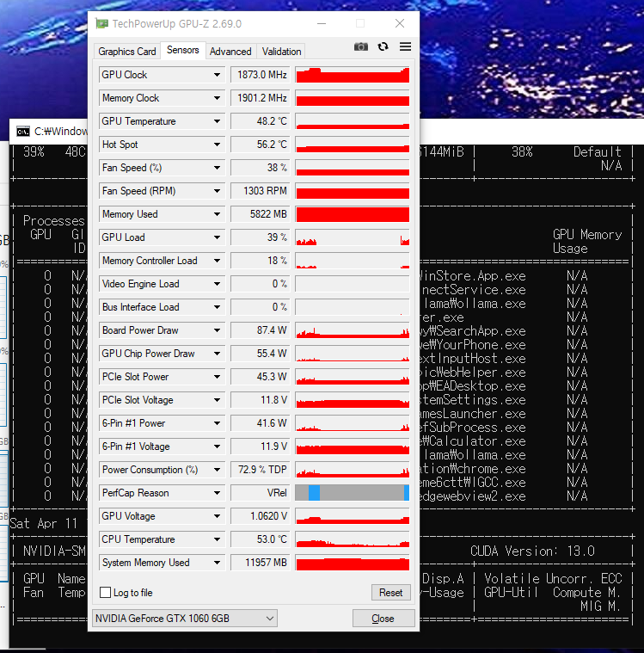Open the GPU-Z hamburger menu
Image resolution: width=644 pixels, height=653 pixels.
tap(405, 46)
